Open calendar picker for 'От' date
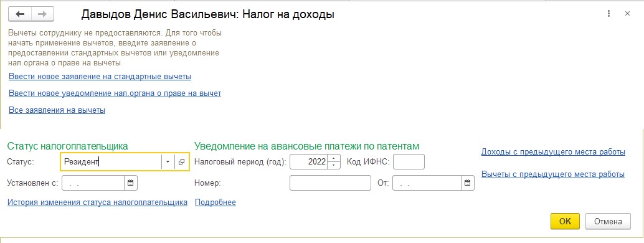This screenshot has height=243, width=644. tap(467, 183)
